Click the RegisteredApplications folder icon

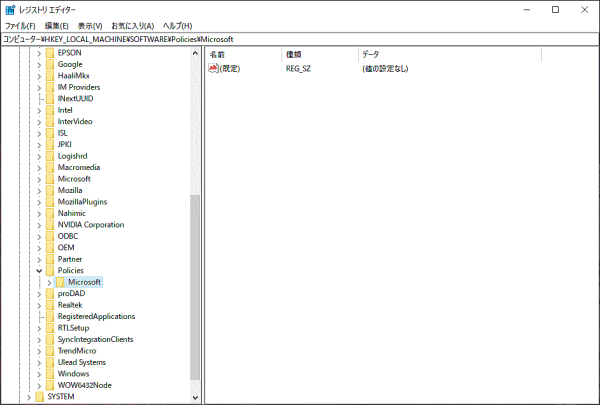pyautogui.click(x=50, y=317)
